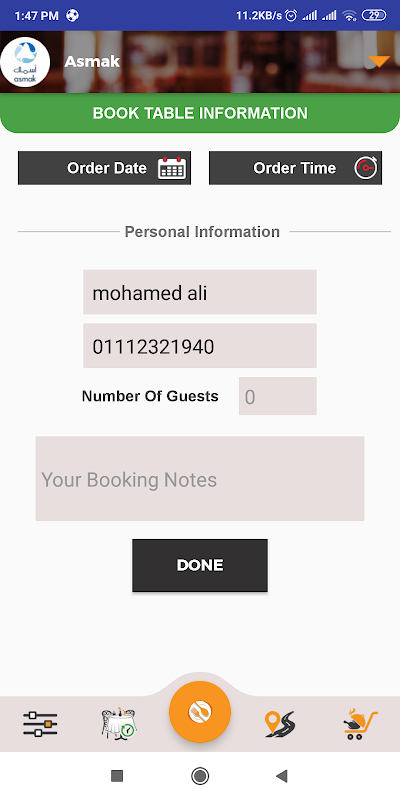400x800 pixels.
Task: Tap the orange center restaurant menu button
Action: point(200,712)
